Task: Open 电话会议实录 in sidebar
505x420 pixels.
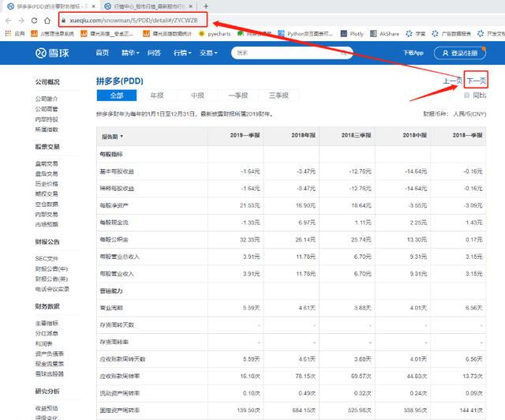Action: [x=52, y=289]
